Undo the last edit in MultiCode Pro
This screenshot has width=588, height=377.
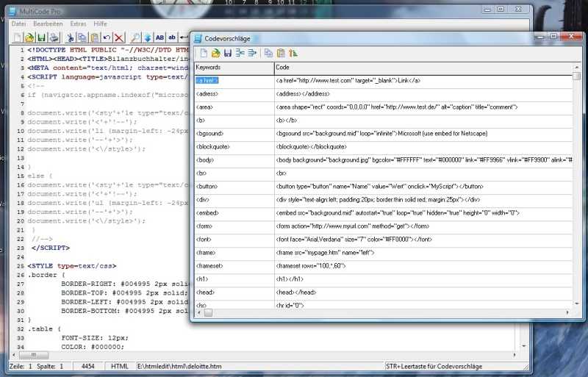pos(107,37)
